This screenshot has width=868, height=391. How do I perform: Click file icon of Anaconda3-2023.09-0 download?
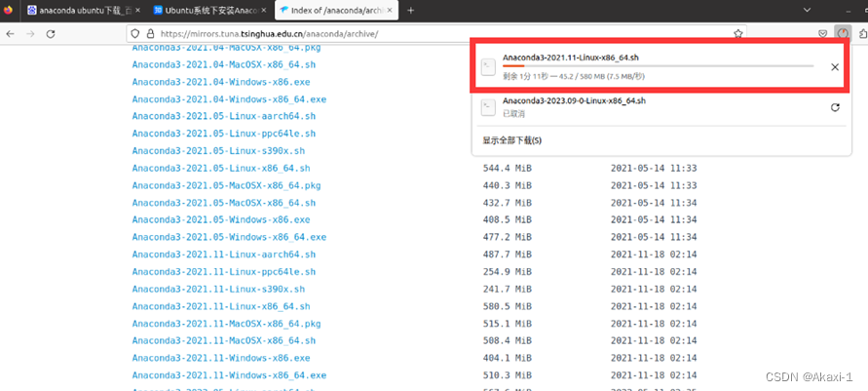(488, 107)
